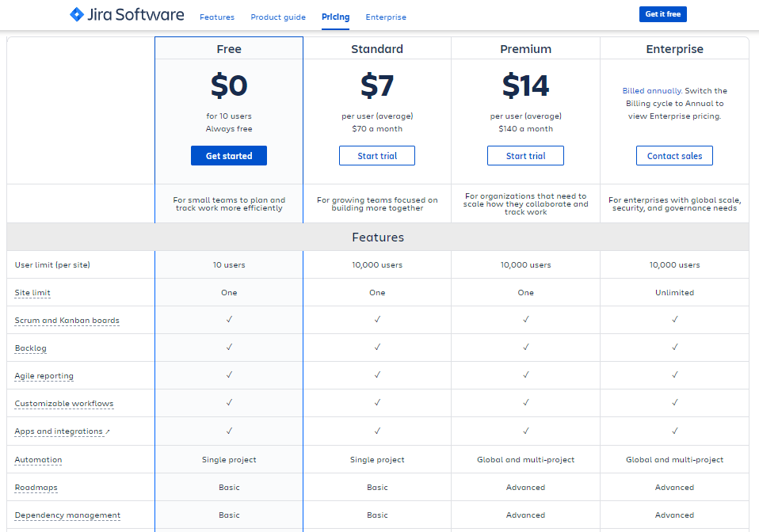
Task: Click the Billed annually link
Action: pos(652,91)
